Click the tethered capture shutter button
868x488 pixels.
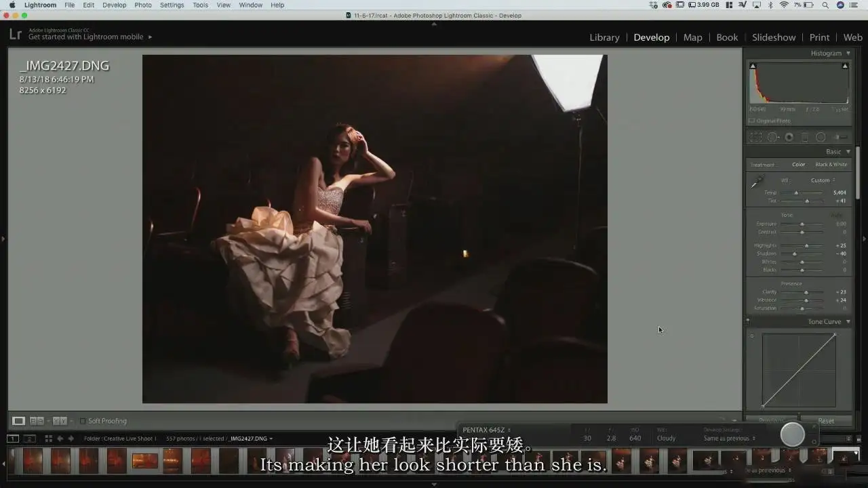coord(793,434)
